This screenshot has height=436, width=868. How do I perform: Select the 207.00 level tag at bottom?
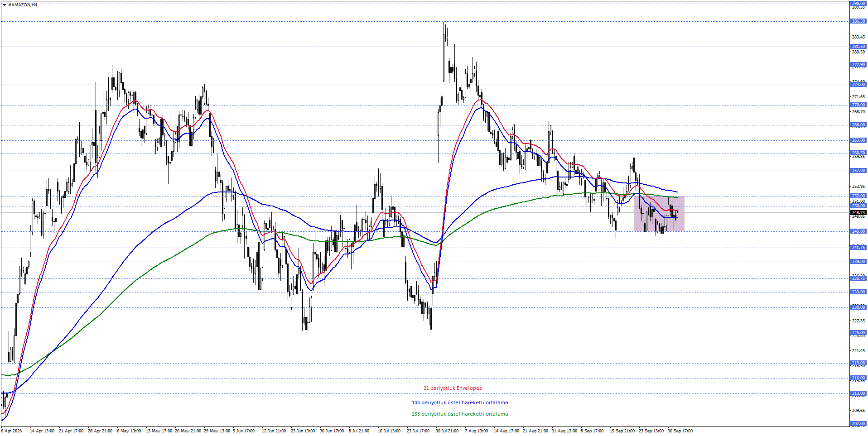858,424
